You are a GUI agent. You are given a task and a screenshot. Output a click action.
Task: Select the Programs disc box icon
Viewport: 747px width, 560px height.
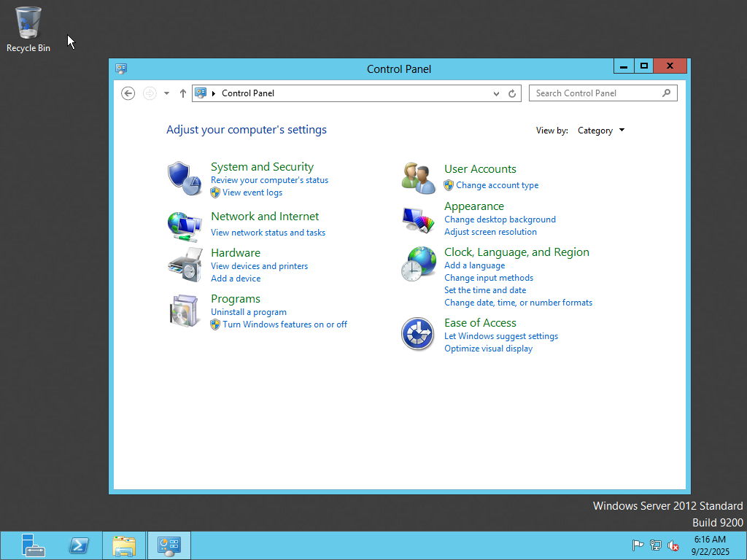coord(184,311)
